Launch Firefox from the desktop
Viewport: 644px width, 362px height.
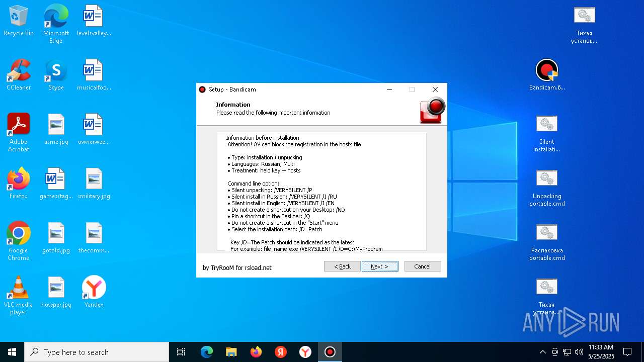coord(19,184)
